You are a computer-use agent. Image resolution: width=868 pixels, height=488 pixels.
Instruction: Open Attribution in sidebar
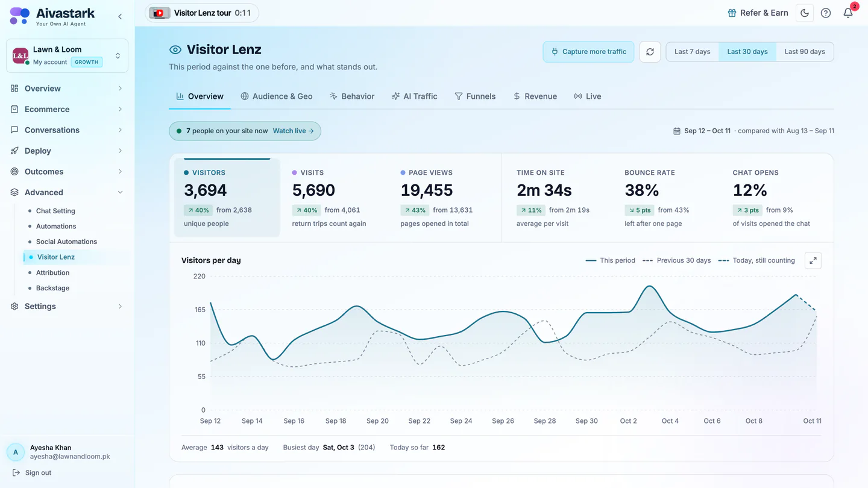[52, 273]
